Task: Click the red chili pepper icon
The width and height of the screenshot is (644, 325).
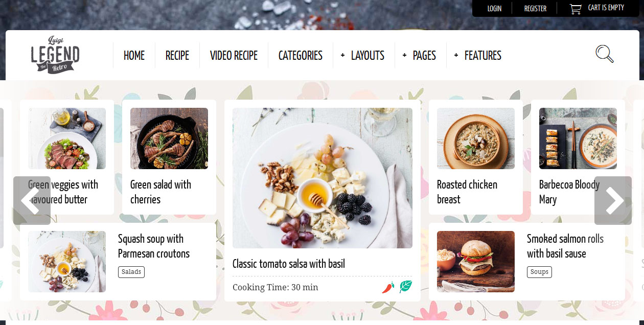Action: point(388,287)
